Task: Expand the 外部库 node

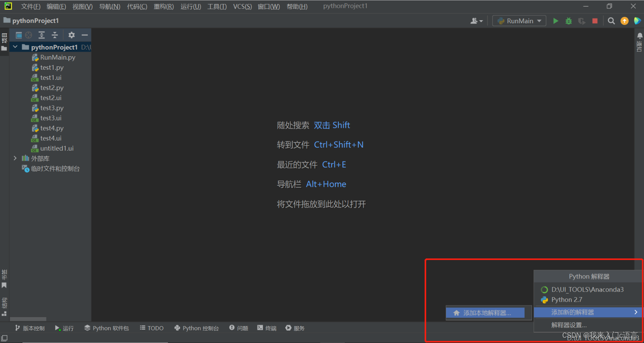Action: [x=15, y=158]
